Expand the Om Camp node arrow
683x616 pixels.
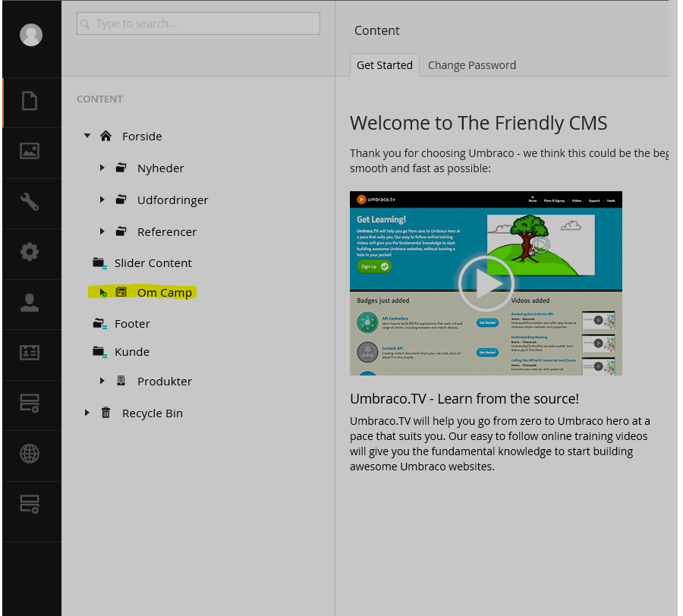[102, 293]
